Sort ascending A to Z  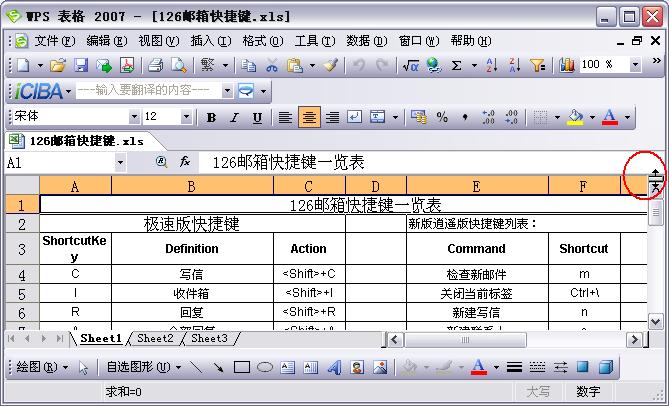[x=492, y=65]
